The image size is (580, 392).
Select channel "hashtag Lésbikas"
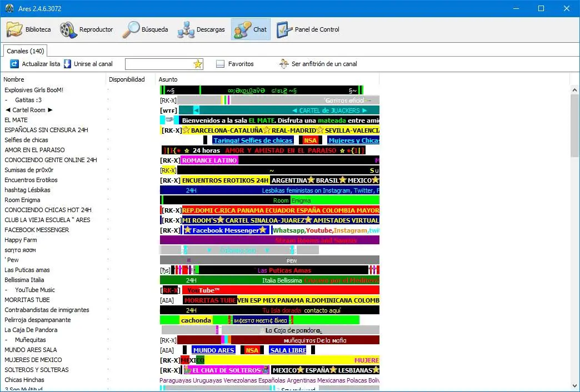(x=27, y=190)
